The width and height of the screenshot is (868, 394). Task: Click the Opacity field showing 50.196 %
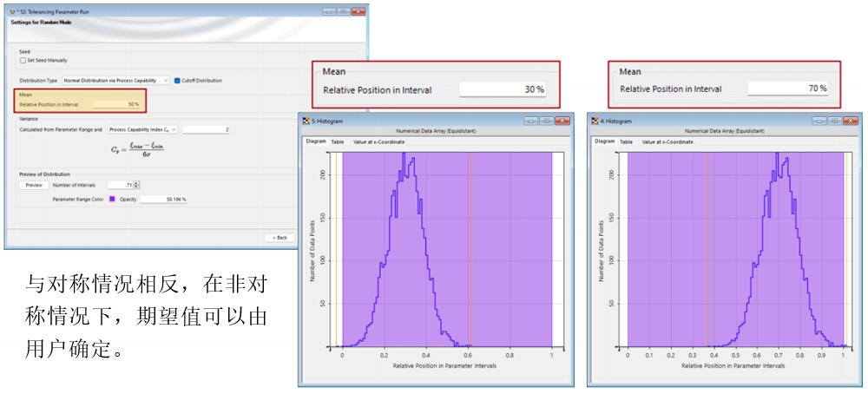(x=163, y=199)
